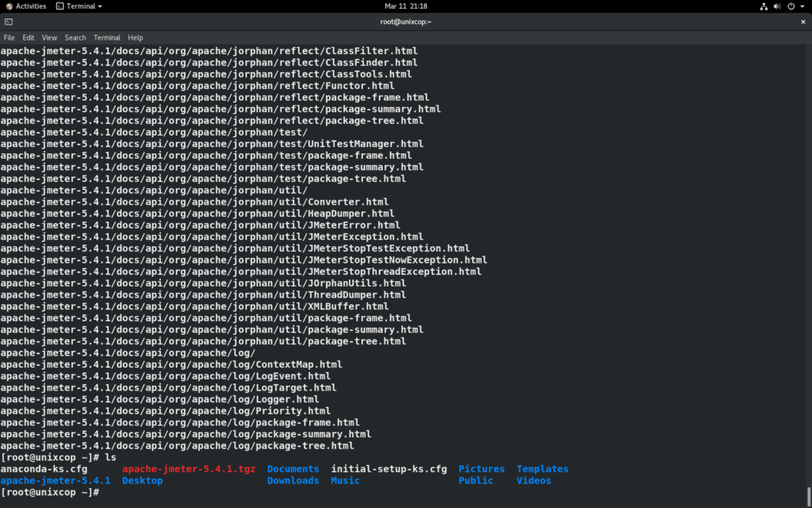812x508 pixels.
Task: Open the Search menu
Action: [x=75, y=38]
